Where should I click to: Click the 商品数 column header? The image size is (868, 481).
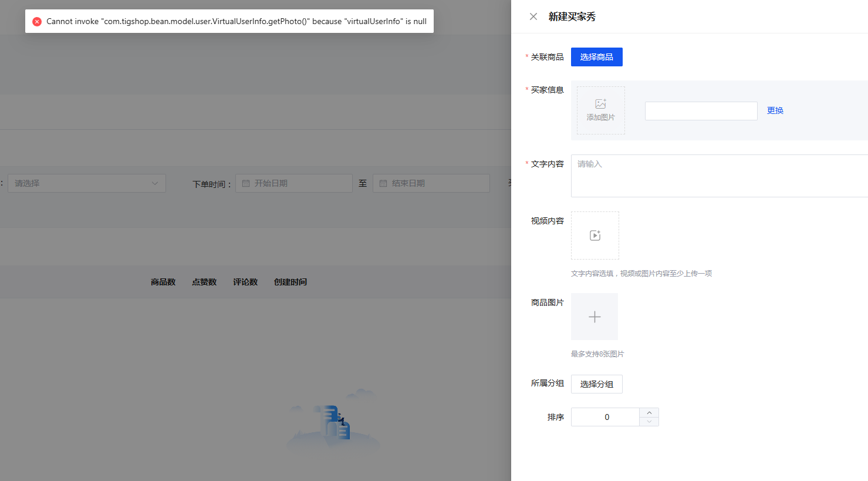pos(163,282)
